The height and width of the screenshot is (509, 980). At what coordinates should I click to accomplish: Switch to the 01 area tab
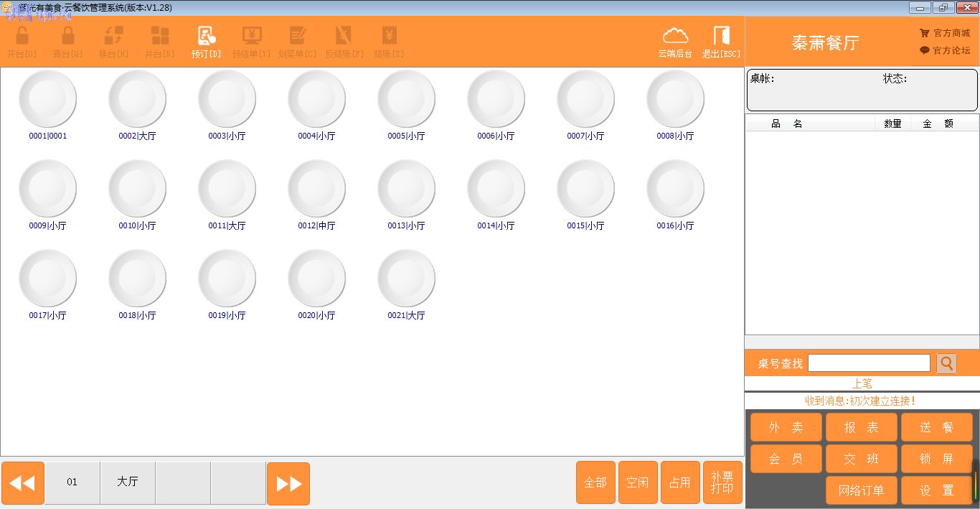point(72,482)
